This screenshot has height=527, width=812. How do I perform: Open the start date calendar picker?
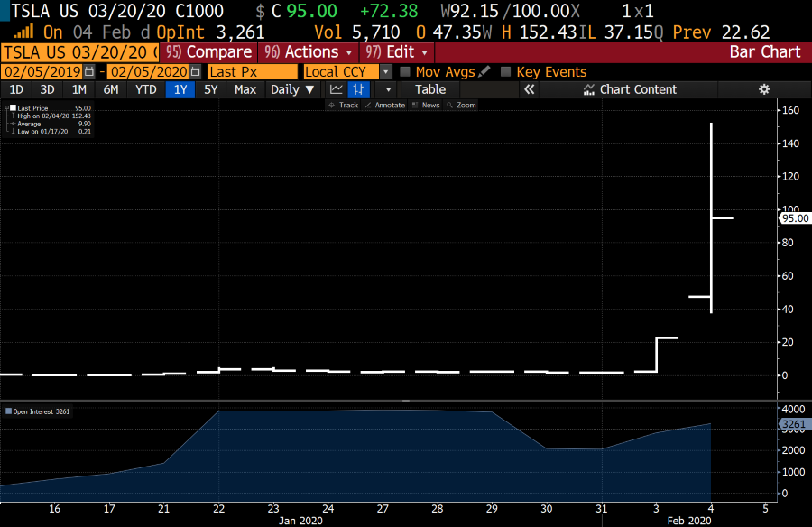click(x=89, y=71)
